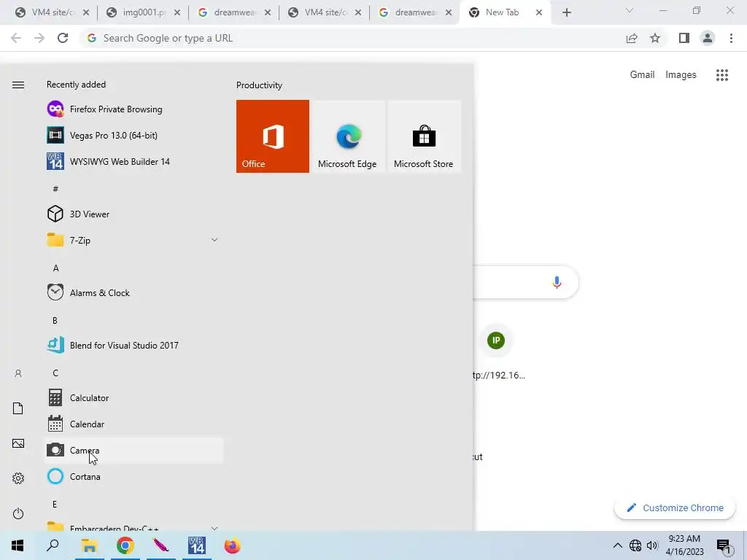747x560 pixels.
Task: Open Chrome profile avatar
Action: coord(708,38)
